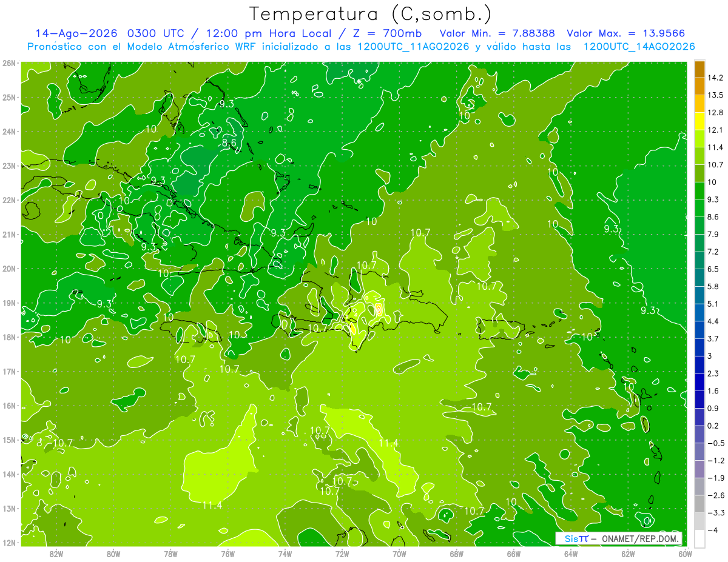Click the dark orange swatch above 14.2 on the colorbar
728x562 pixels.
tap(699, 69)
